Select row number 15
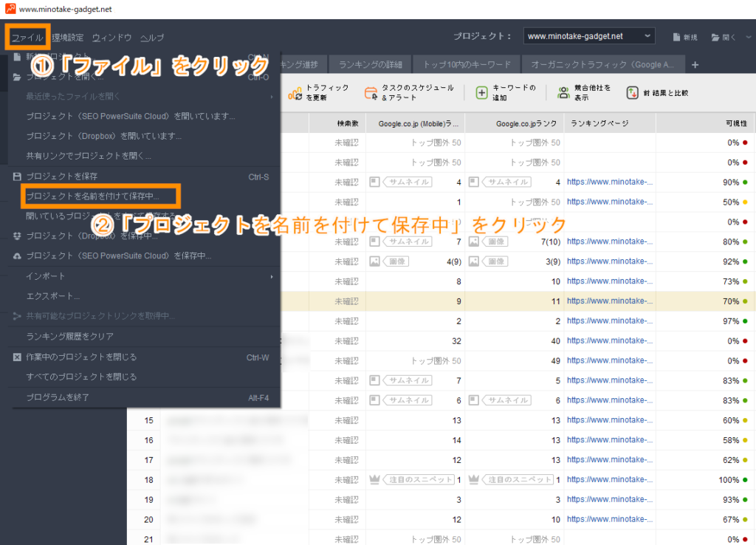The height and width of the screenshot is (545, 756). pyautogui.click(x=148, y=421)
